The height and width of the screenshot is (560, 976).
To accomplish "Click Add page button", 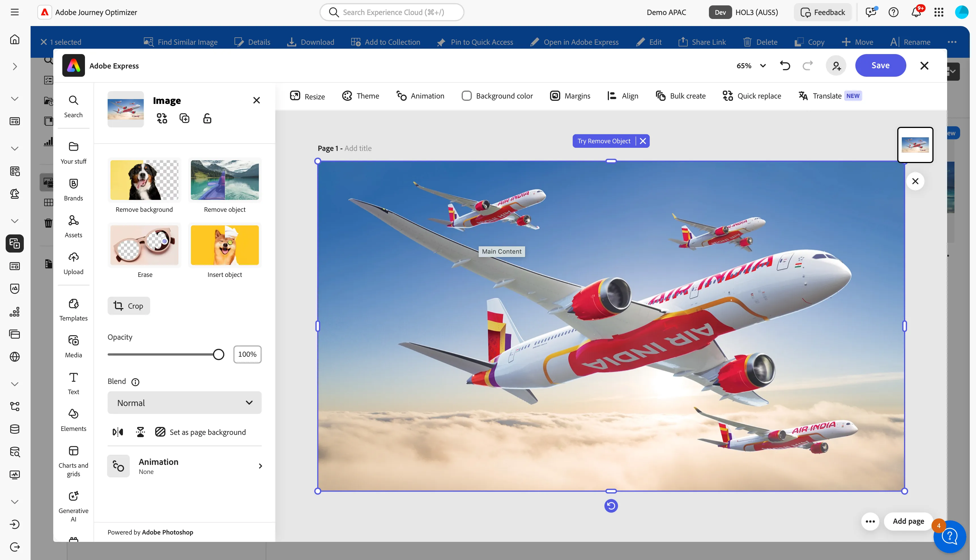I will (x=908, y=521).
